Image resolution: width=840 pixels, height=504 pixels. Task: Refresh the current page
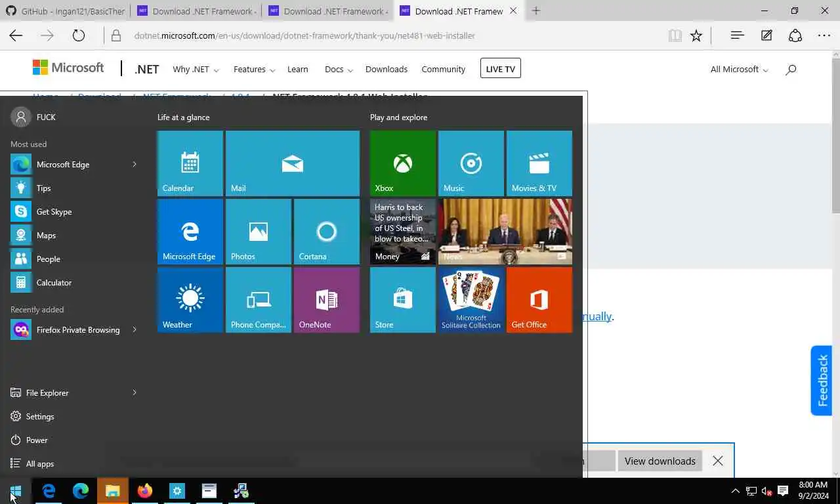[79, 36]
